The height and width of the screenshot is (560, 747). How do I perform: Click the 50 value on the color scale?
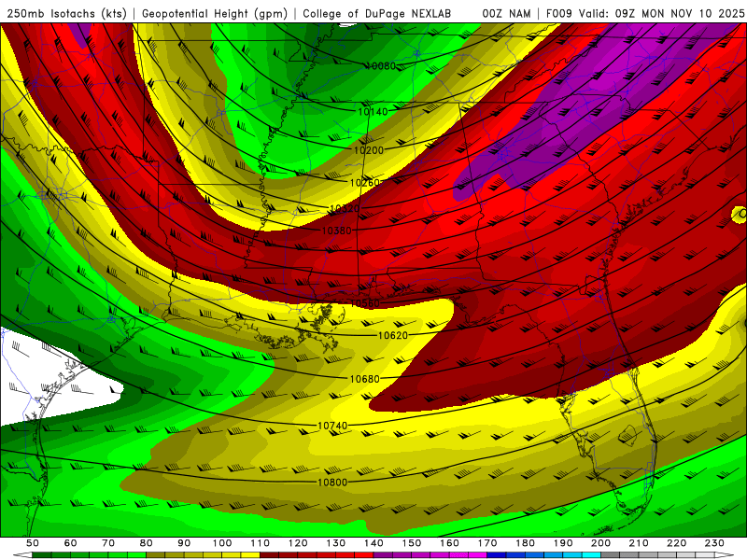point(33,543)
